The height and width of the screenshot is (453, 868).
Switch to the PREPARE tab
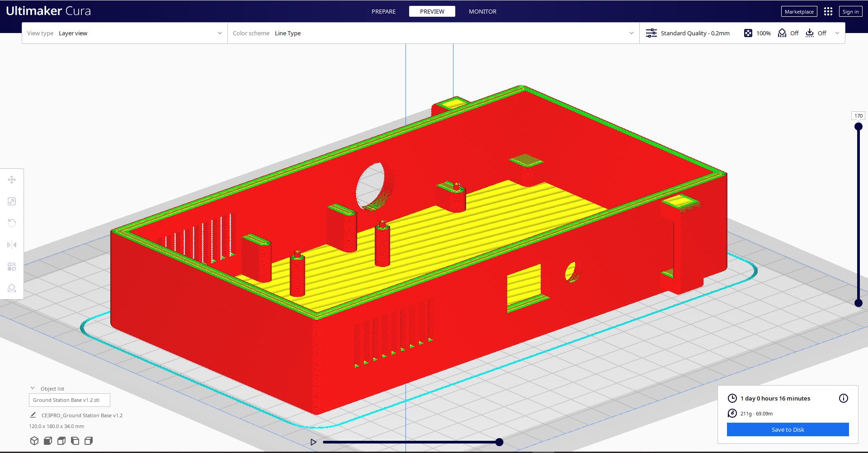383,12
